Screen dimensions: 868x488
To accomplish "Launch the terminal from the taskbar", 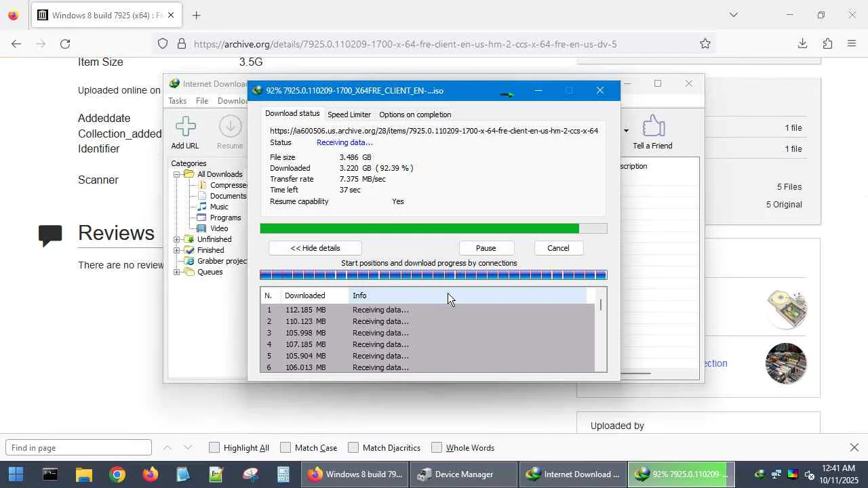I will tap(50, 474).
